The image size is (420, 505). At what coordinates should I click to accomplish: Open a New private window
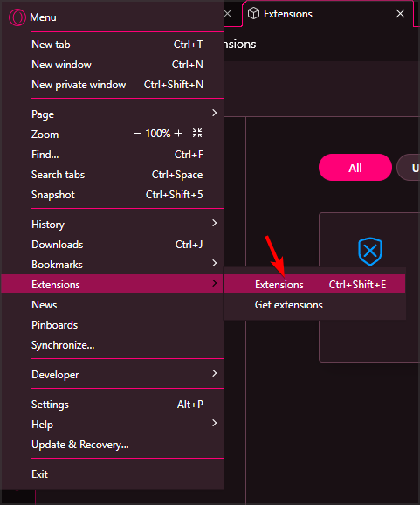(113, 85)
